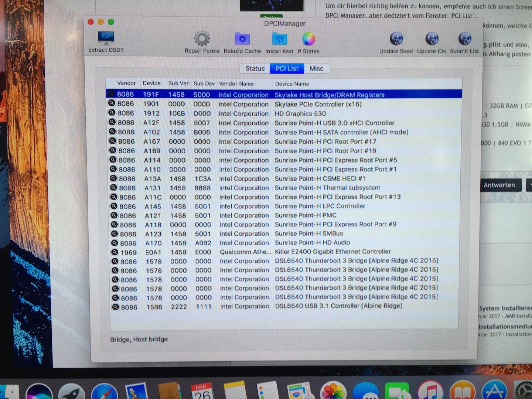The height and width of the screenshot is (399, 532).
Task: Click the Qualcomm Athe... vendor name cell
Action: pos(245,252)
